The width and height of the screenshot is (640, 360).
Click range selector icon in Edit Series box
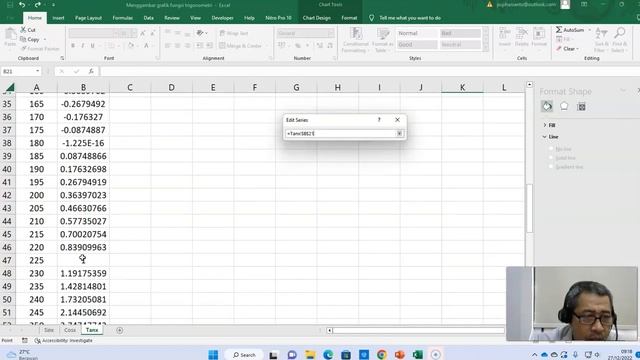[x=400, y=133]
